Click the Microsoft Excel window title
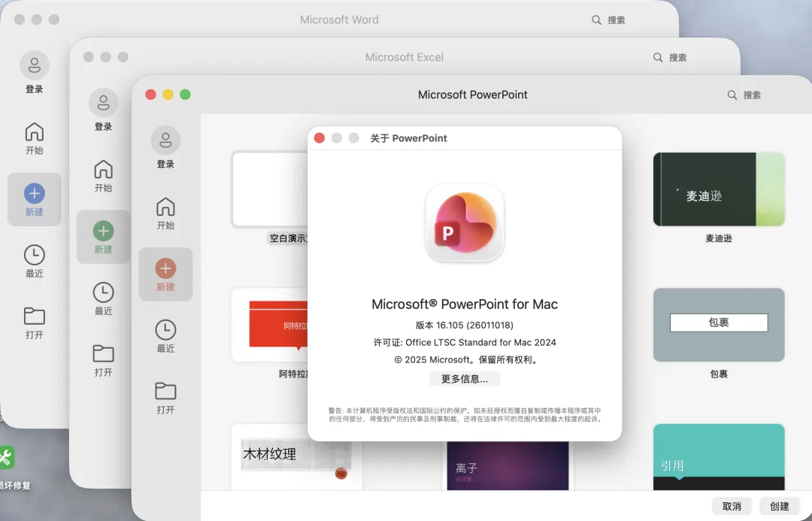The width and height of the screenshot is (812, 521). pyautogui.click(x=404, y=57)
